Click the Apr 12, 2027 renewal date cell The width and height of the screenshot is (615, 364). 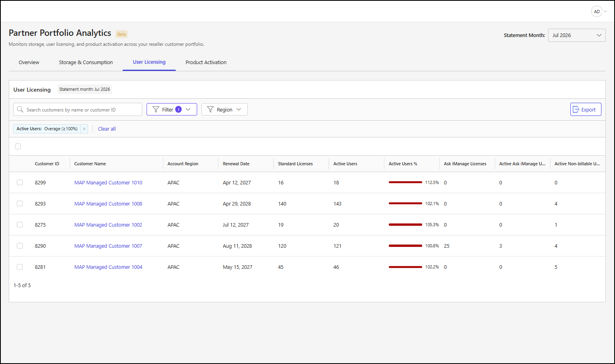pyautogui.click(x=237, y=182)
